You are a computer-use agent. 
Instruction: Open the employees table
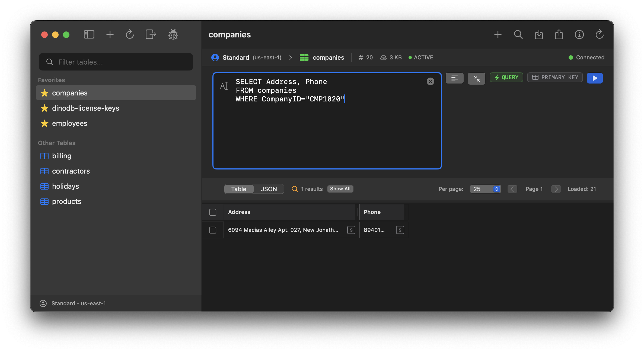(116, 123)
